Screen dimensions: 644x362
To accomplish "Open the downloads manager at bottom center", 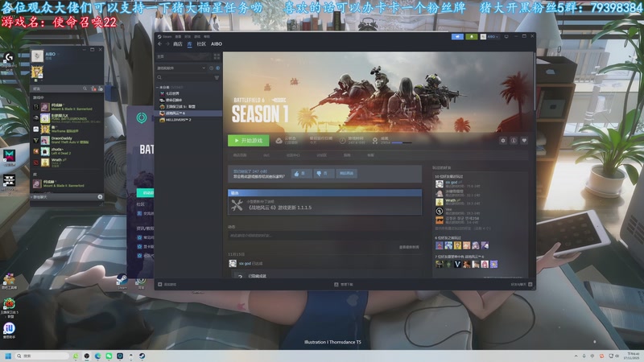I will [344, 285].
